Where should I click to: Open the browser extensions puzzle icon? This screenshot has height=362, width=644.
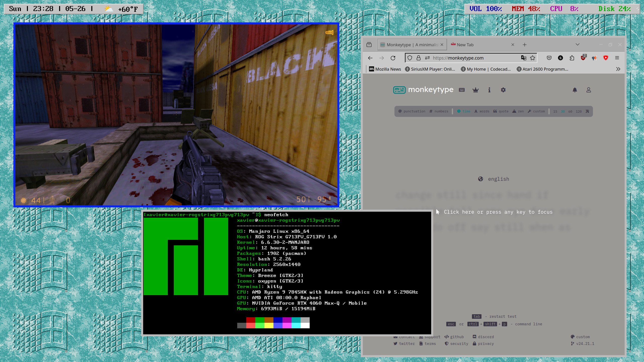click(572, 58)
